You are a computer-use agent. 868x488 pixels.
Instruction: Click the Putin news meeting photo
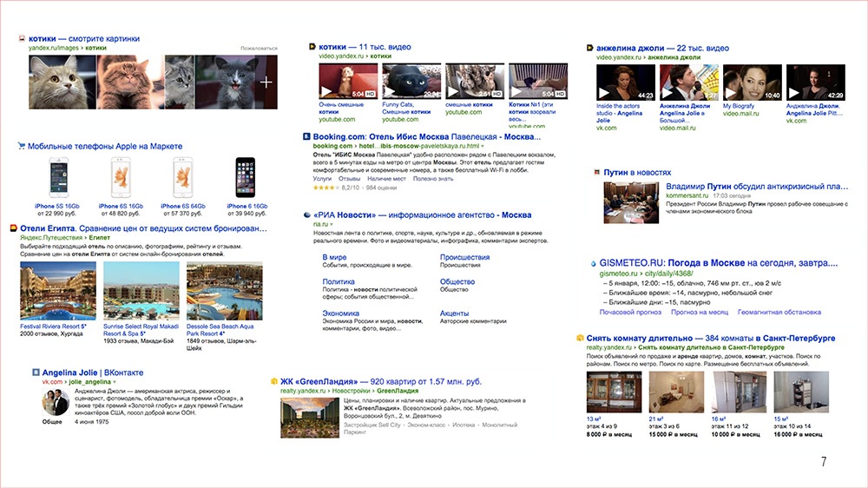point(631,202)
